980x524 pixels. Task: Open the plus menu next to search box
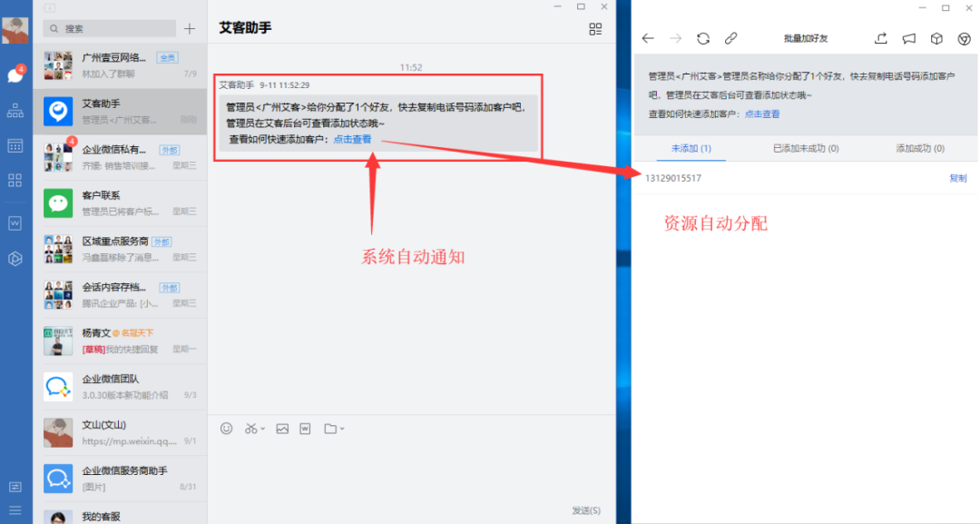(190, 28)
